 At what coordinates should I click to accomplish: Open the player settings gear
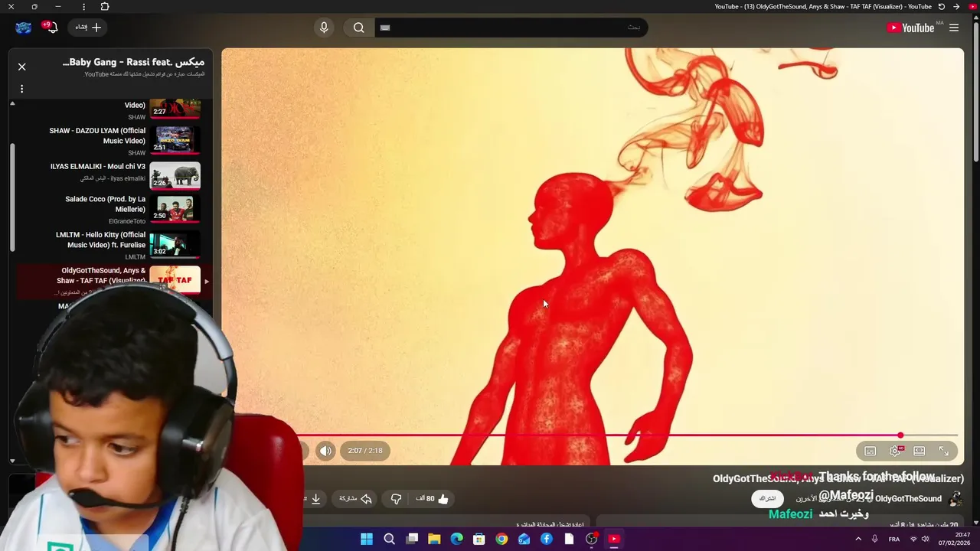click(894, 452)
